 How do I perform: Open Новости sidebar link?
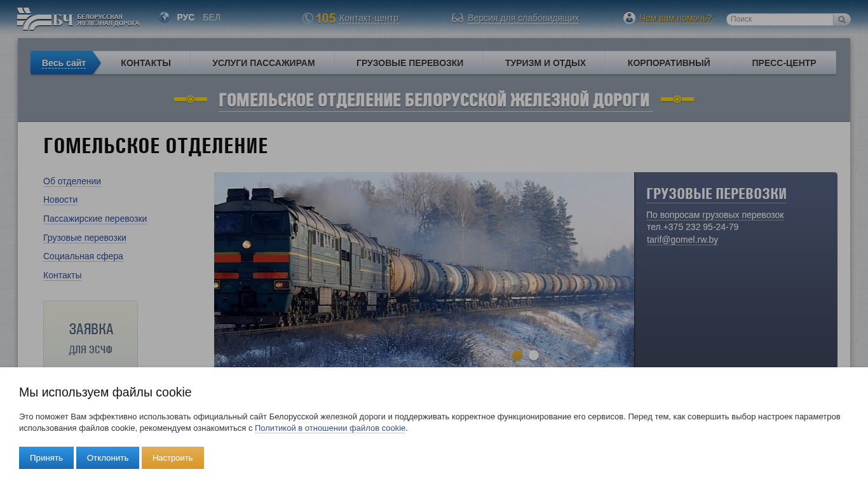coord(60,200)
